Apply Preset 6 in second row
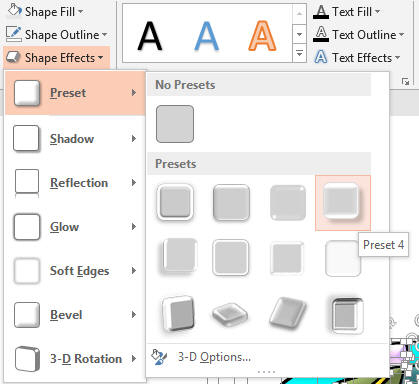 231,257
